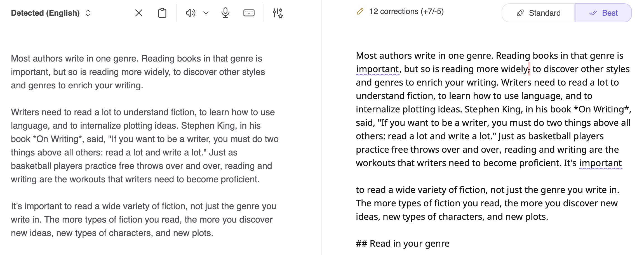Select the Best correction mode

[x=603, y=13]
